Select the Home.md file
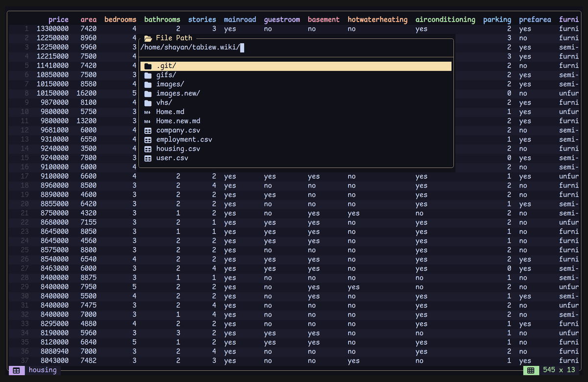 pos(296,112)
